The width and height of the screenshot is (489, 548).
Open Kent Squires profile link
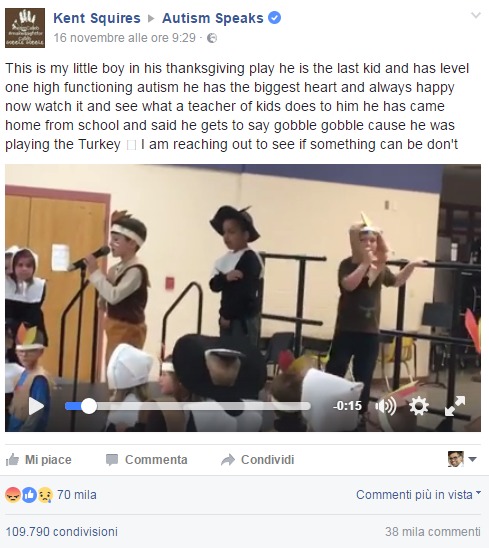tap(97, 18)
